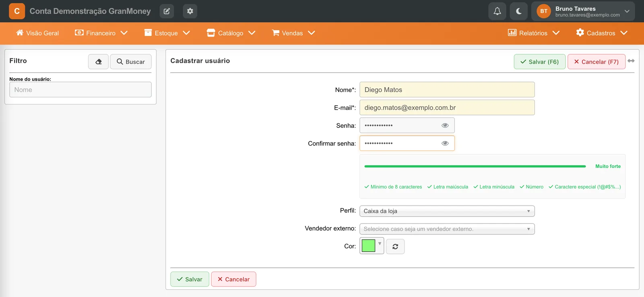Open the Vendedor externo dropdown
Screen dimensions: 644x297
pyautogui.click(x=447, y=229)
